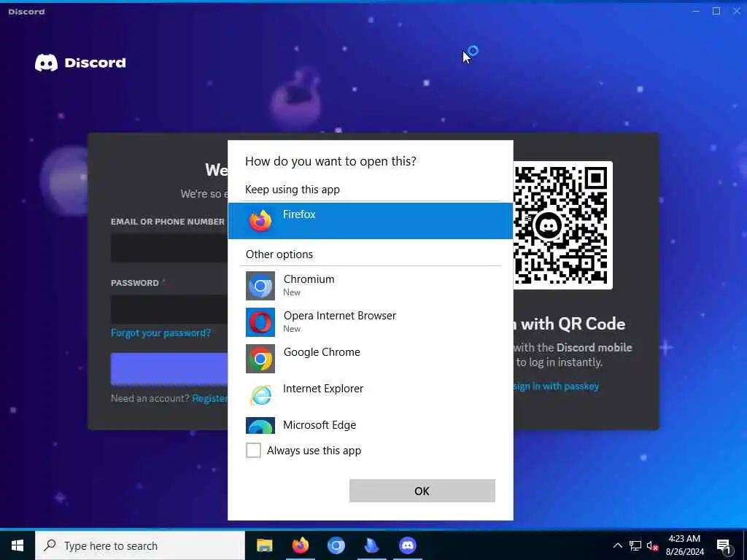Click sign in with passkey link
The width and height of the screenshot is (747, 560).
click(x=556, y=386)
